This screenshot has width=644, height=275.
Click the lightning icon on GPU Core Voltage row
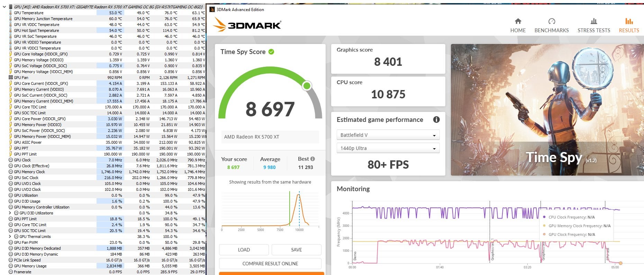pos(10,54)
